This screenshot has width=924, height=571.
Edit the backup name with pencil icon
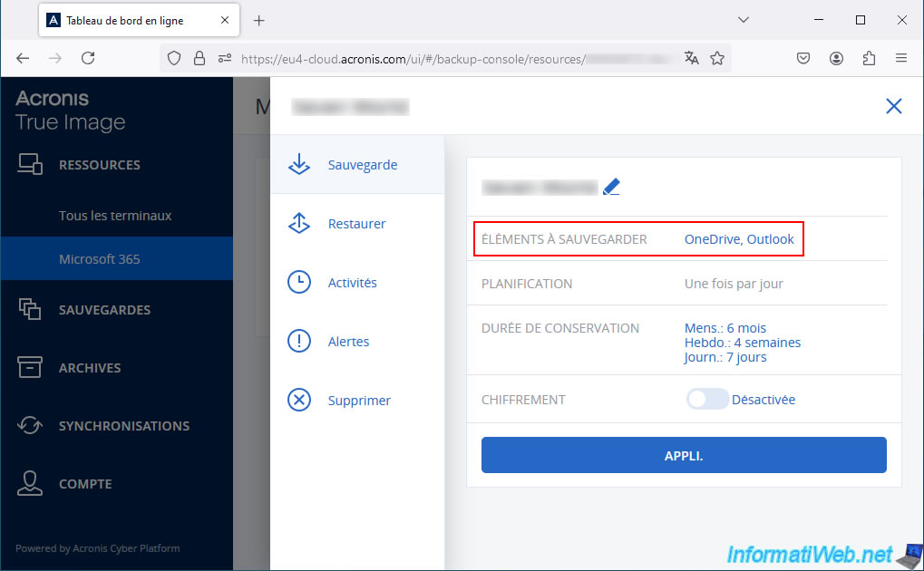pyautogui.click(x=611, y=187)
